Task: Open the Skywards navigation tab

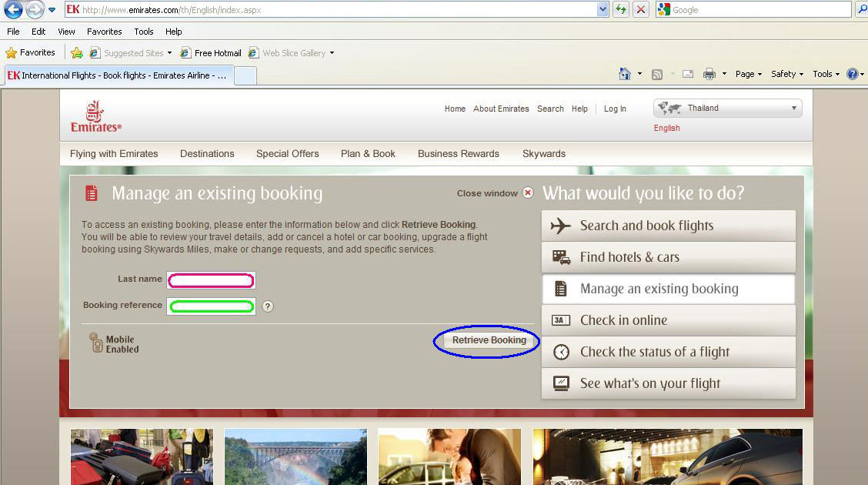Action: (544, 154)
